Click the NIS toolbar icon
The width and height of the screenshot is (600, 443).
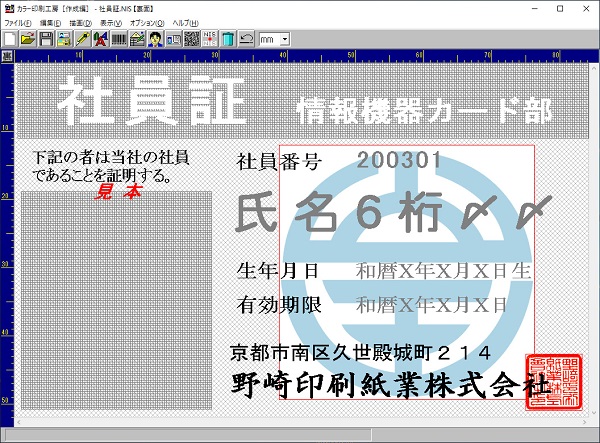(210, 39)
